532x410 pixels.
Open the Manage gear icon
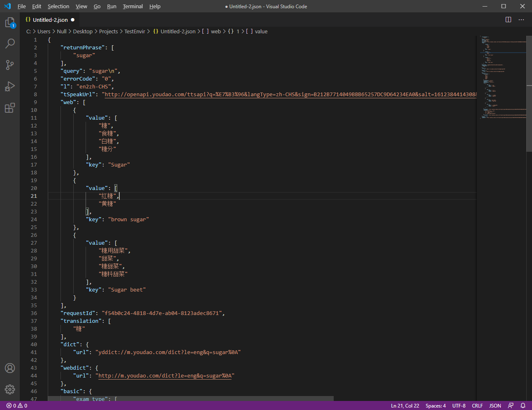(10, 389)
